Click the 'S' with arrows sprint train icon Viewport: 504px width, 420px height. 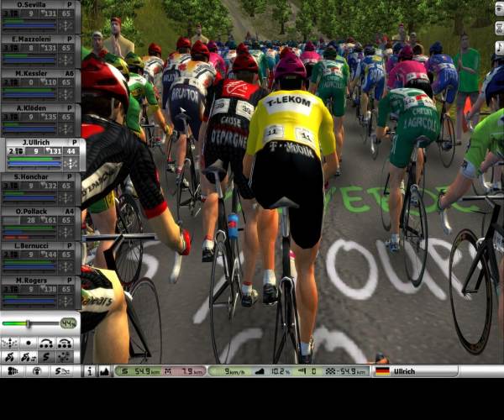(x=62, y=371)
